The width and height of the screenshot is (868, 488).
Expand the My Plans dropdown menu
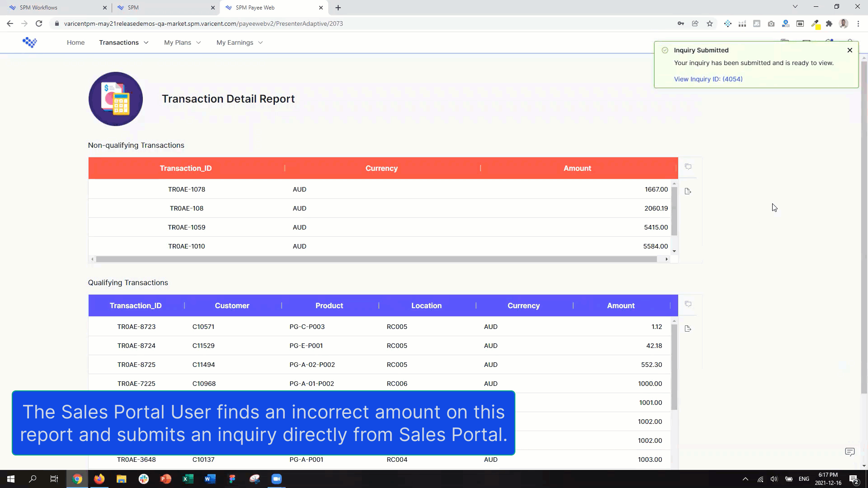pos(182,42)
